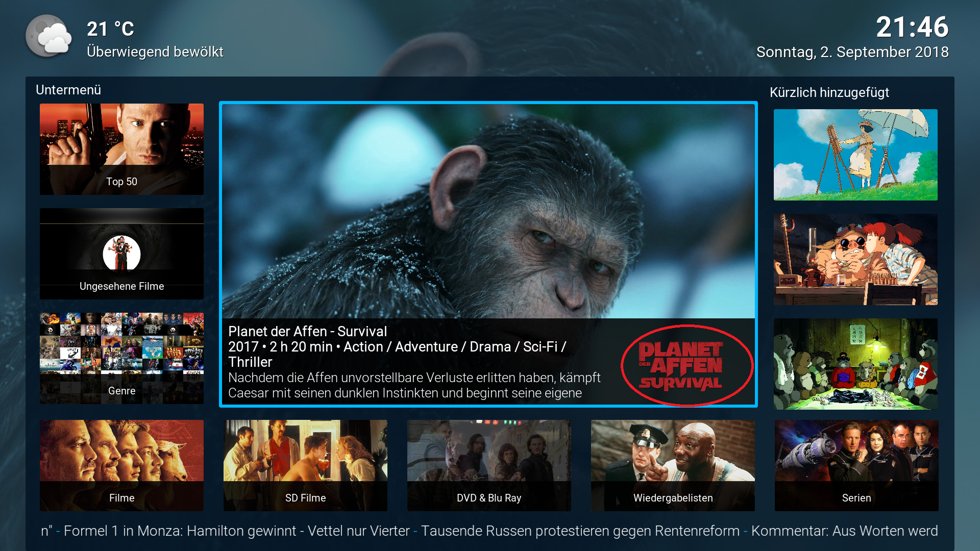Open recently added painter with umbrella thumbnail
The width and height of the screenshot is (980, 551).
[855, 155]
